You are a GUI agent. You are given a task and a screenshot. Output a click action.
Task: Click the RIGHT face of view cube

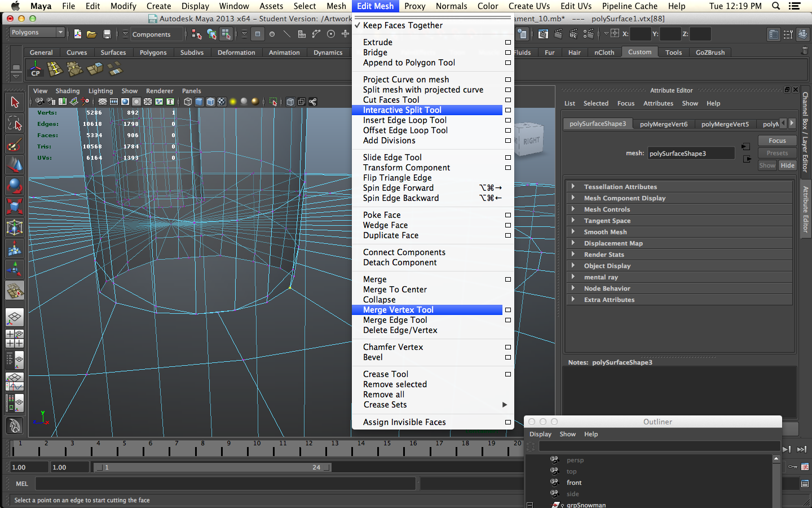531,141
